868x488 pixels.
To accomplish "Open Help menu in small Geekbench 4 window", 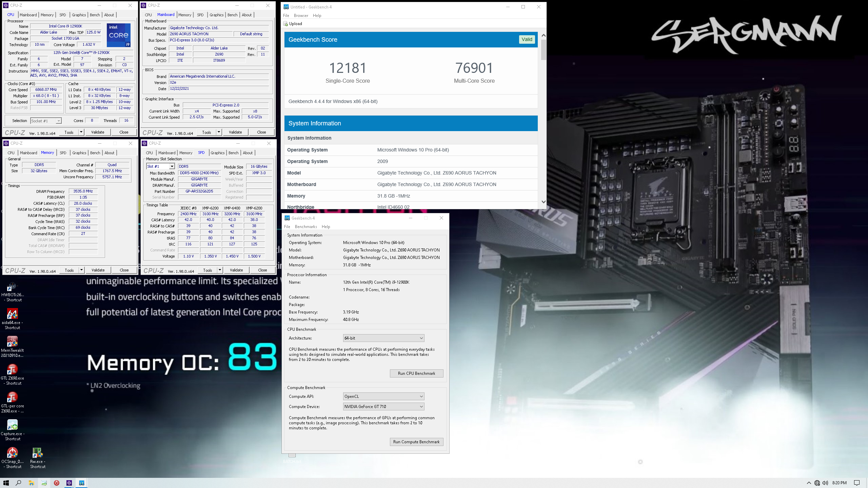I will (x=326, y=227).
